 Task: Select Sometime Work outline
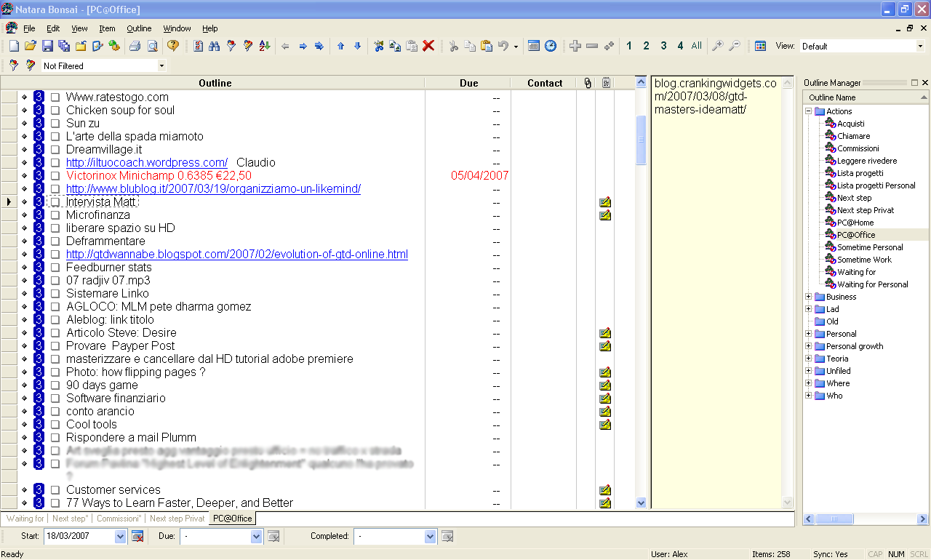click(x=864, y=260)
